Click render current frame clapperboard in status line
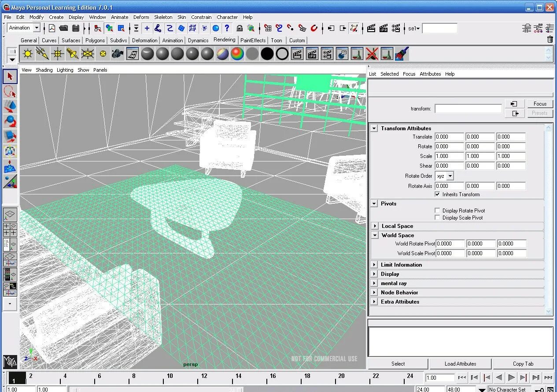Image resolution: width=557 pixels, height=392 pixels. point(371,28)
